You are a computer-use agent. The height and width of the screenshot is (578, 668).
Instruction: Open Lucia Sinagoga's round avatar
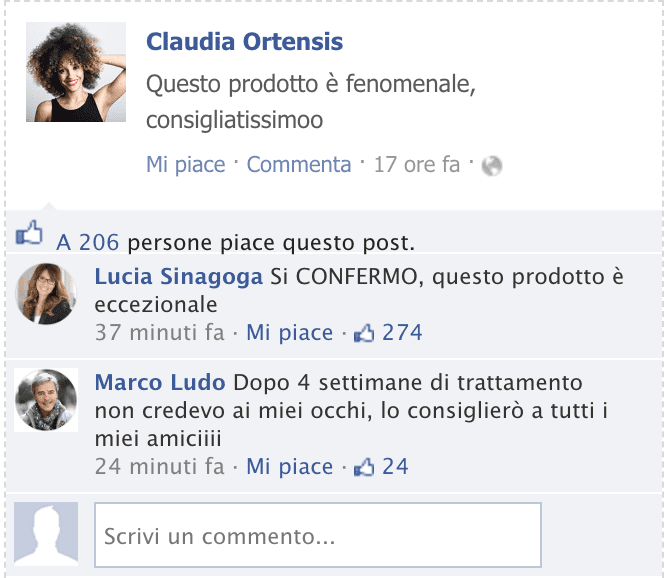pyautogui.click(x=46, y=294)
